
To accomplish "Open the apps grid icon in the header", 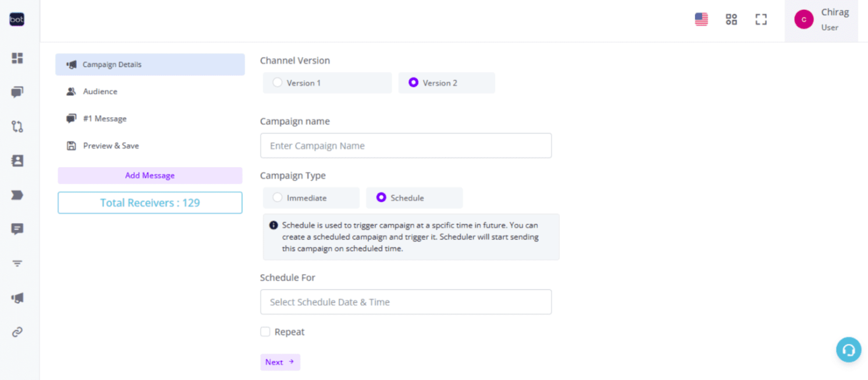I will tap(731, 19).
